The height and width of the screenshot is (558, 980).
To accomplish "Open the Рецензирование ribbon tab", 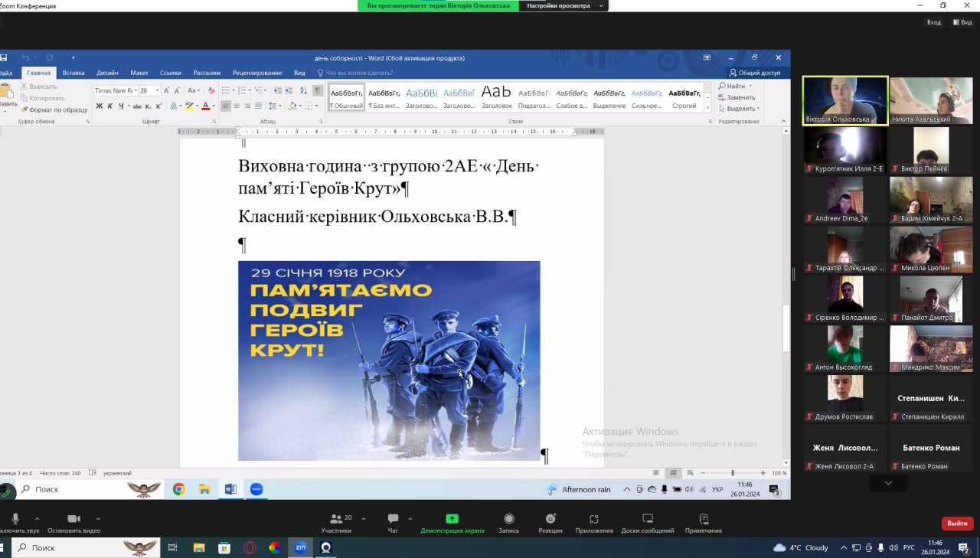I will (x=257, y=73).
